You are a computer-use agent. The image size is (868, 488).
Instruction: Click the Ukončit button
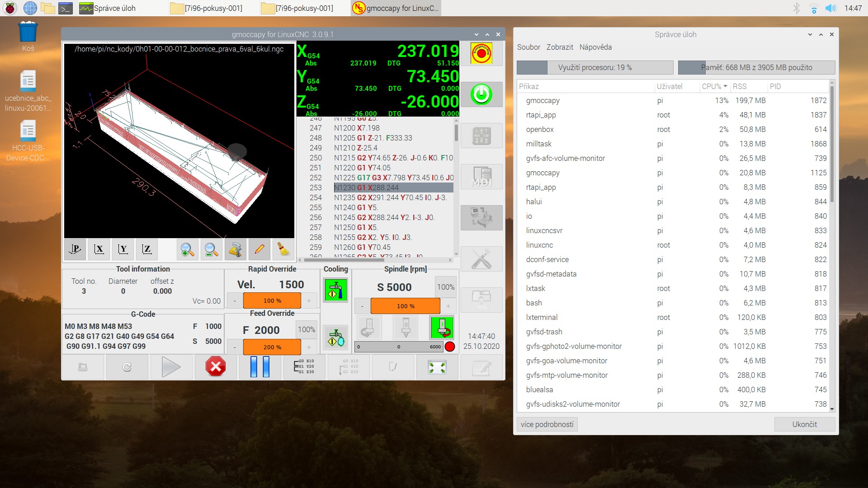(804, 424)
